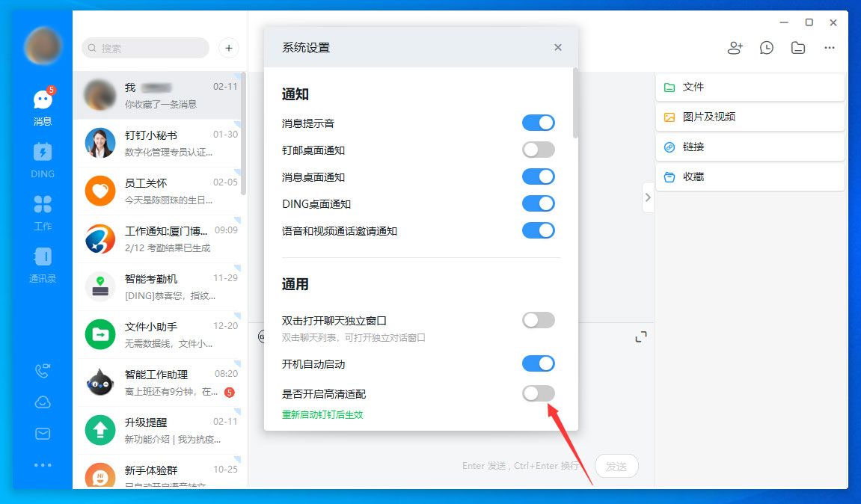The image size is (861, 504).
Task: Open the 工作 (Workbench) section
Action: 43,210
